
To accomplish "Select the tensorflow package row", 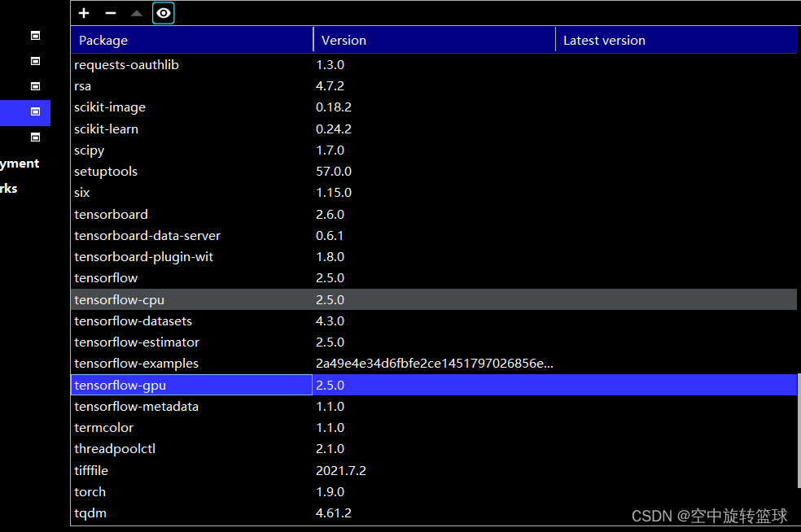I will point(434,278).
